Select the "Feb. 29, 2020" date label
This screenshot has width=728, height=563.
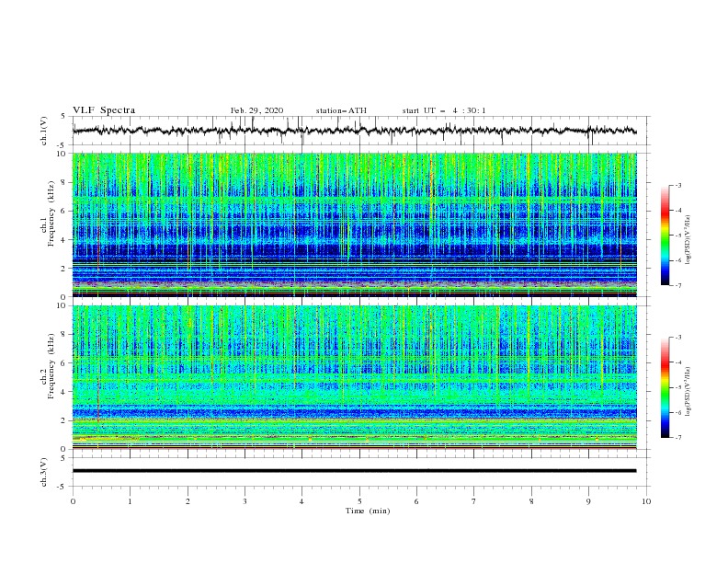pyautogui.click(x=256, y=110)
